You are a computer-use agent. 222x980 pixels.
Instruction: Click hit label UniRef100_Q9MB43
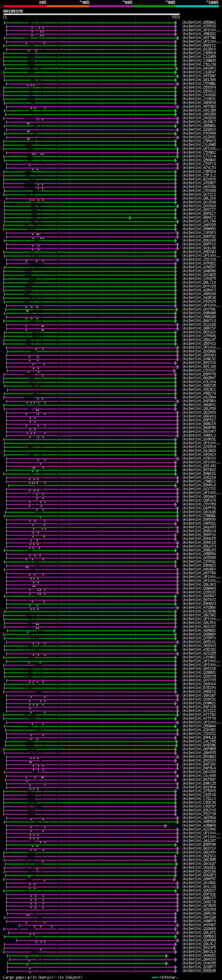199,936
